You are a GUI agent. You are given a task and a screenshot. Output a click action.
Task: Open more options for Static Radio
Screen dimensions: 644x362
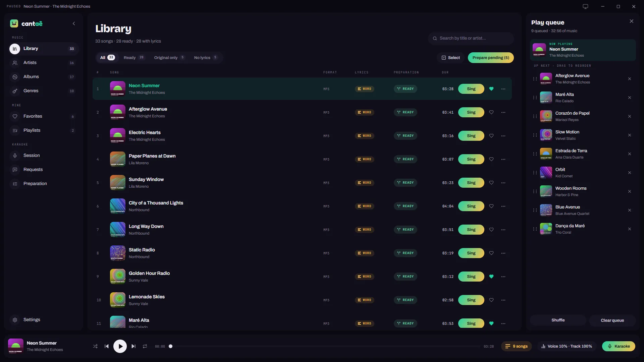(x=503, y=253)
